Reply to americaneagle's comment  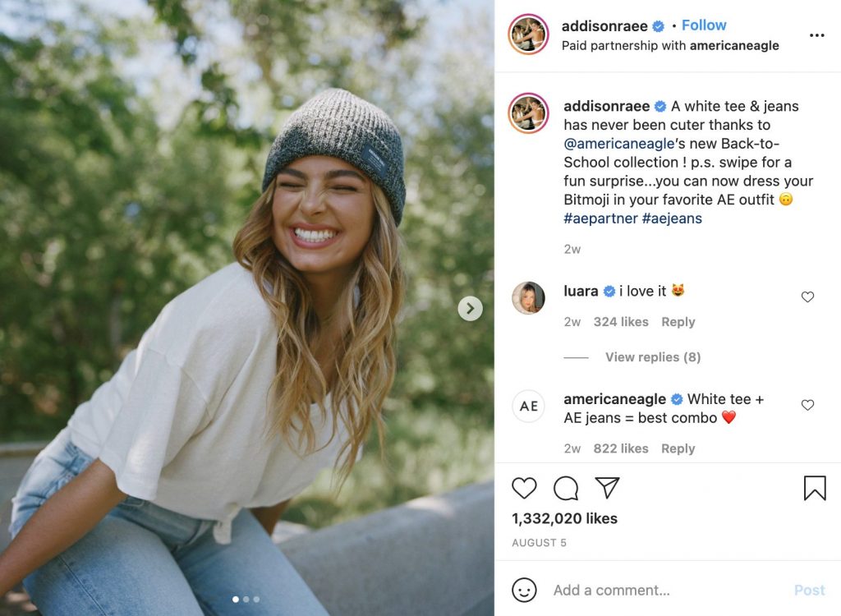[678, 448]
